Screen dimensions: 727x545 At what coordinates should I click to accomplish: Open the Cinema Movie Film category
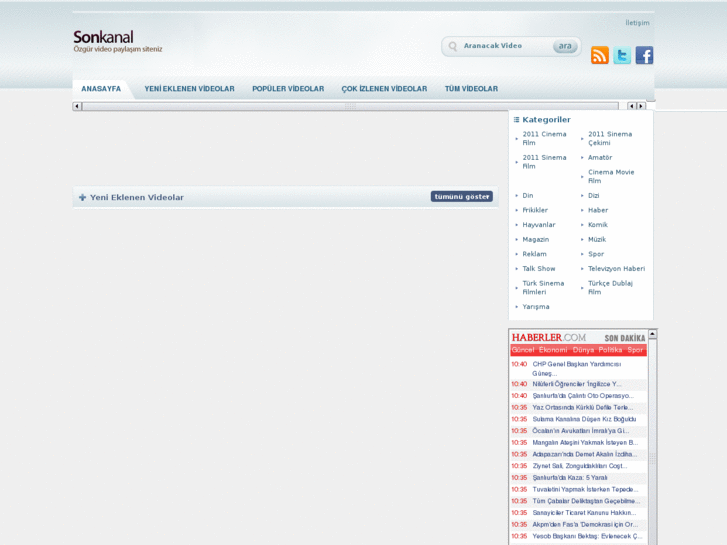click(x=611, y=176)
